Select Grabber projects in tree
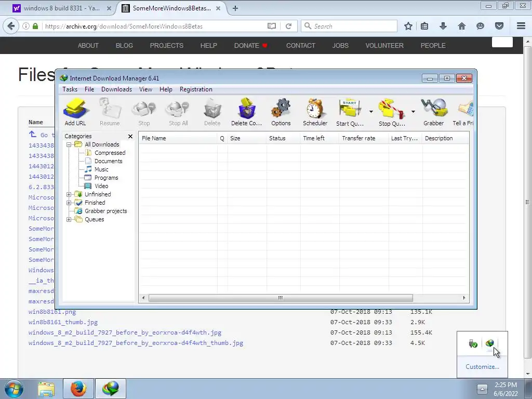Screen dimensions: 532x399 pos(105,211)
